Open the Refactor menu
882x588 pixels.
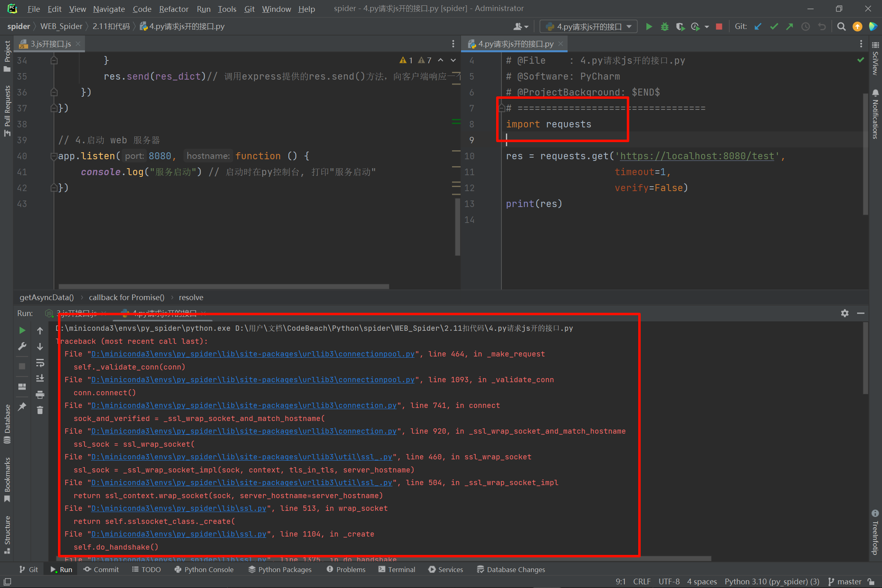pyautogui.click(x=174, y=9)
